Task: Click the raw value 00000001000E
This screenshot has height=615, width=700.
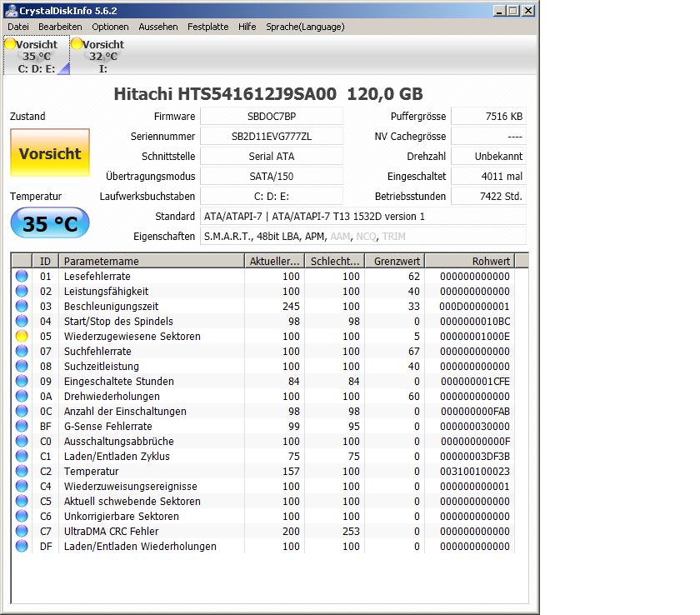Action: click(x=474, y=336)
